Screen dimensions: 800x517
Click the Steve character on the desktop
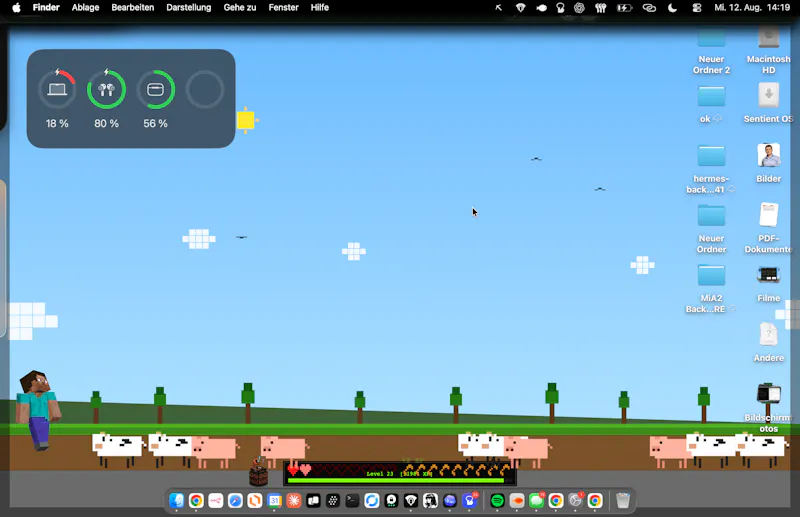38,411
